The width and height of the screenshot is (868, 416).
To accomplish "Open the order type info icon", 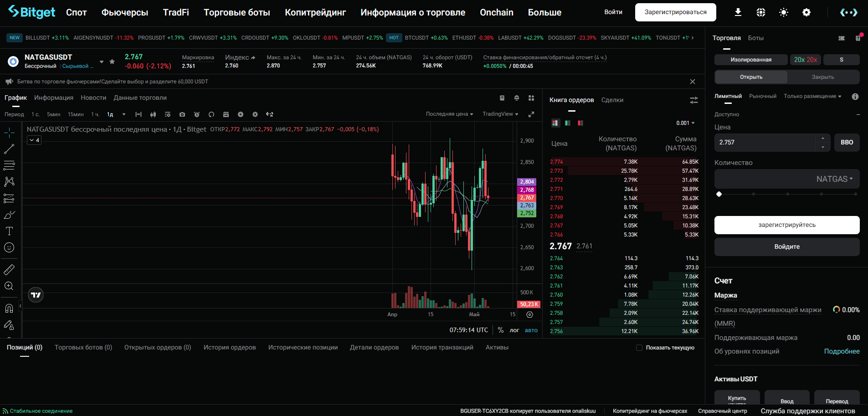I will point(855,97).
